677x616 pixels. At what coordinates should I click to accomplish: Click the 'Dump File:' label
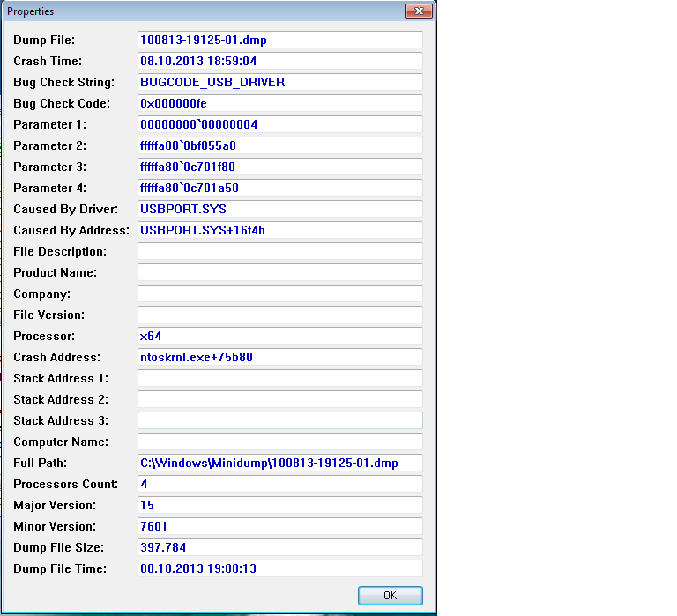click(x=44, y=41)
